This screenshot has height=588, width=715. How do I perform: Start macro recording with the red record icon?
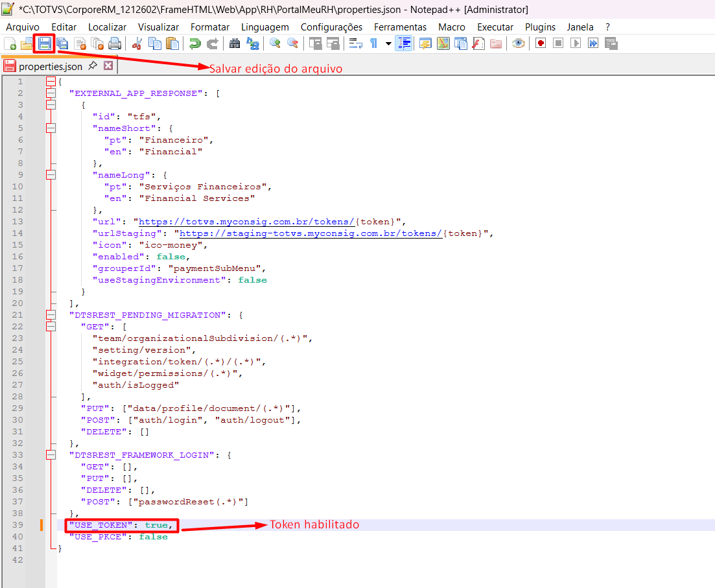coord(541,44)
